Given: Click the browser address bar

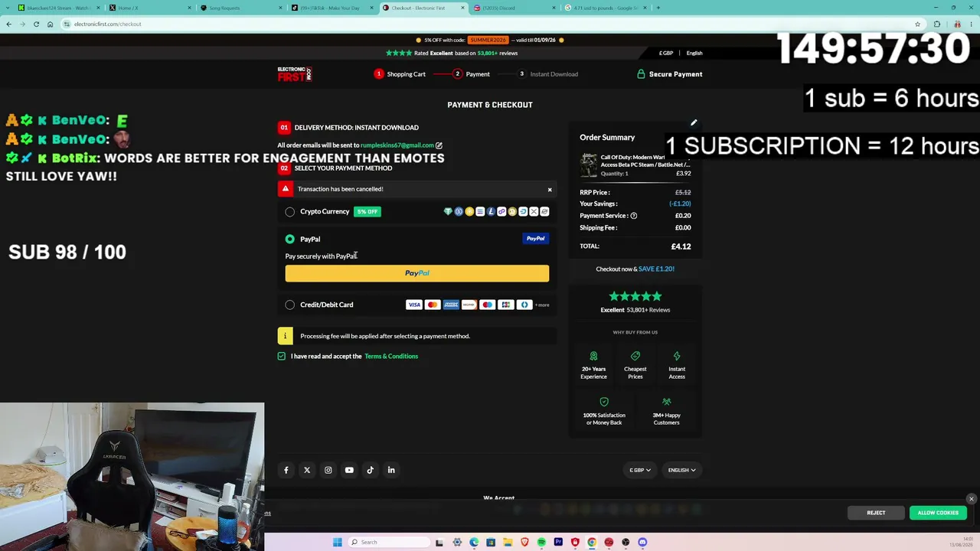Looking at the screenshot, I should (490, 24).
